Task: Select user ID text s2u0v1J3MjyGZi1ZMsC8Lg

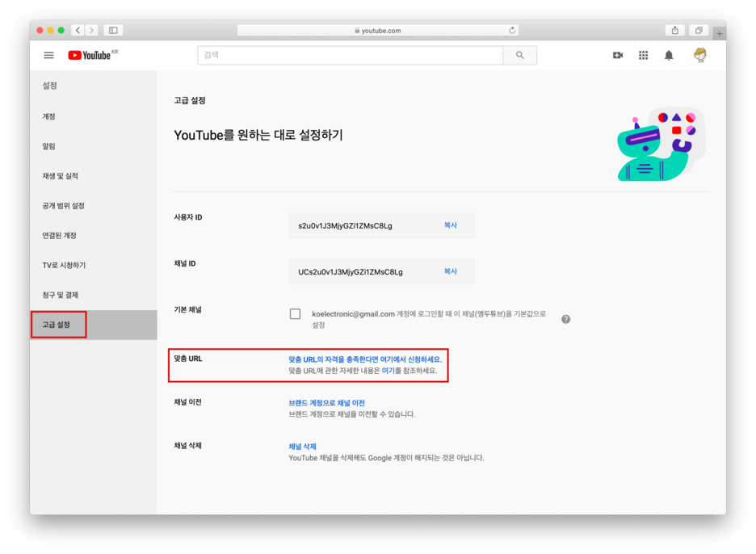Action: [x=345, y=225]
